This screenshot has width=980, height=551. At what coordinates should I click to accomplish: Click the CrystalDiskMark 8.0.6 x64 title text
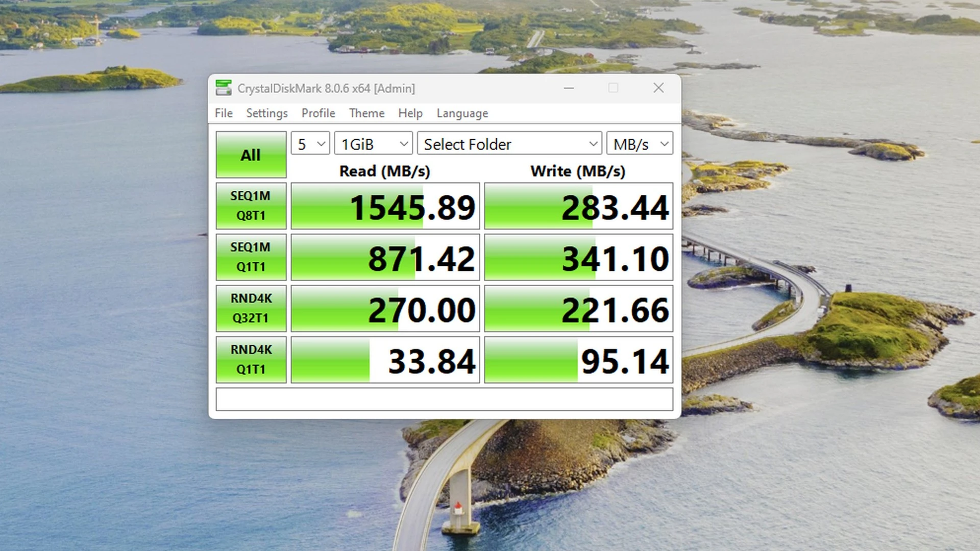point(326,88)
